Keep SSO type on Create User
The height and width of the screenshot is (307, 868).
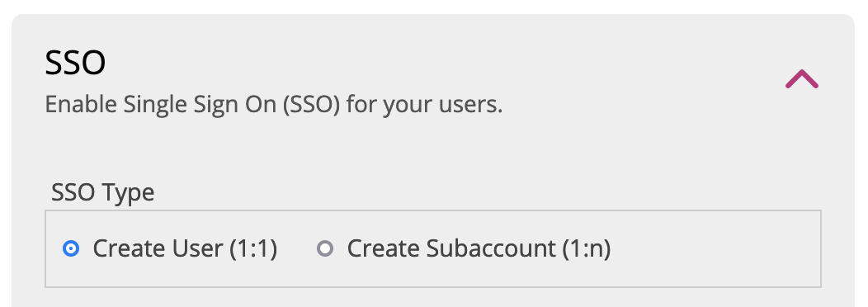[x=71, y=248]
